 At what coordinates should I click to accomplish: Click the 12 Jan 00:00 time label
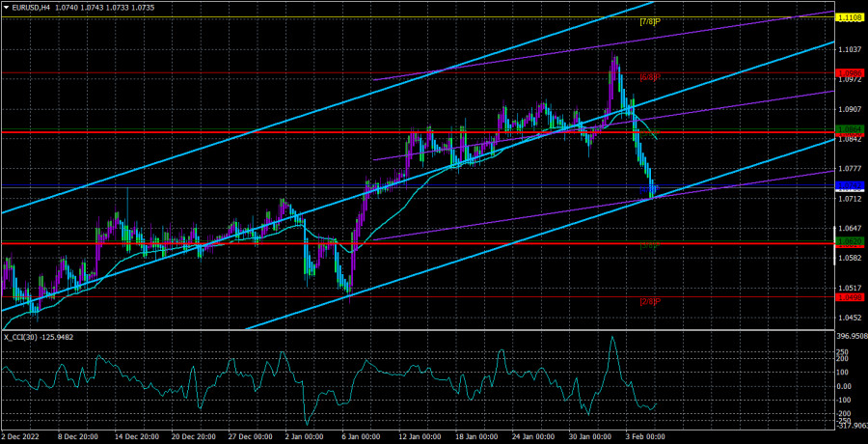[420, 437]
